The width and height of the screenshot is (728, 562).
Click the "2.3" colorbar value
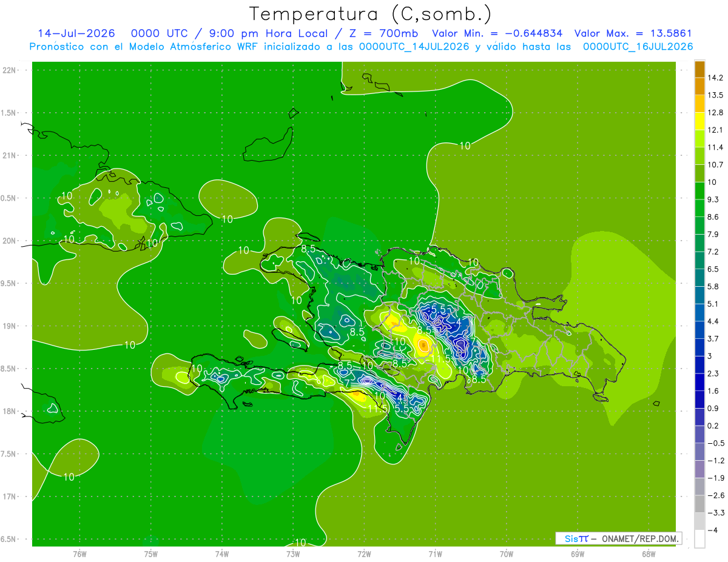pos(713,373)
